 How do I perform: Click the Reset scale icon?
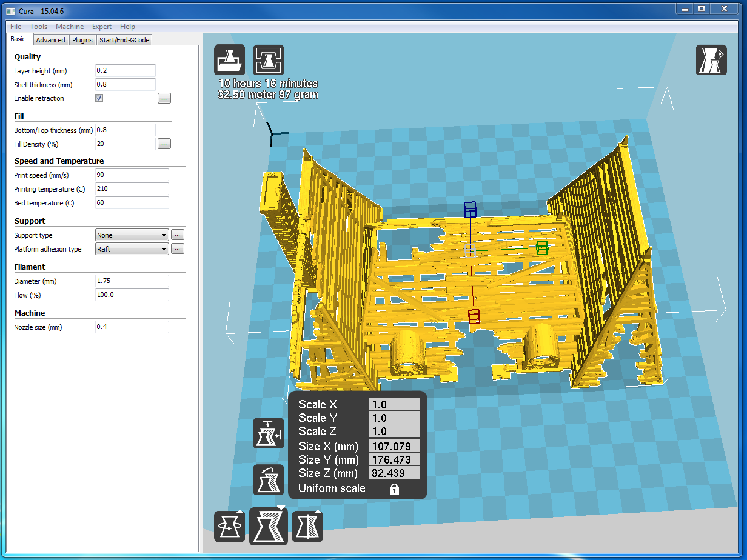(x=268, y=480)
